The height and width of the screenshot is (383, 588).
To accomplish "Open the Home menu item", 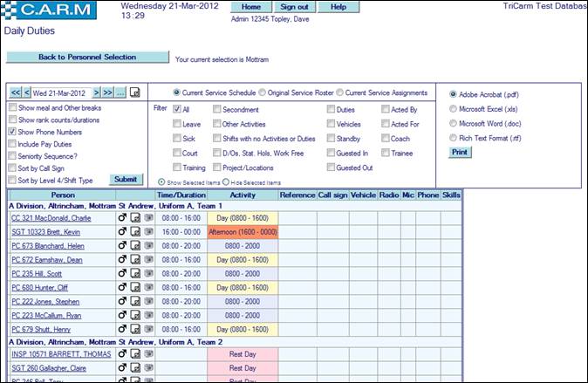I will coord(250,6).
